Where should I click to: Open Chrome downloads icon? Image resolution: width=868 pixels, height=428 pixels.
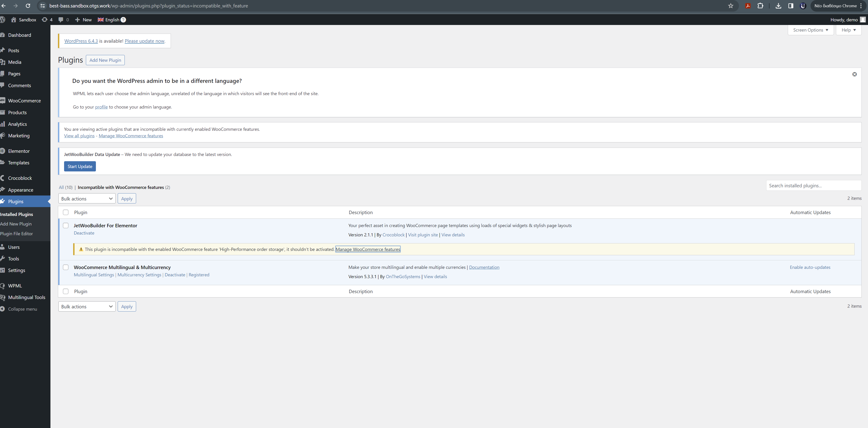pyautogui.click(x=778, y=6)
